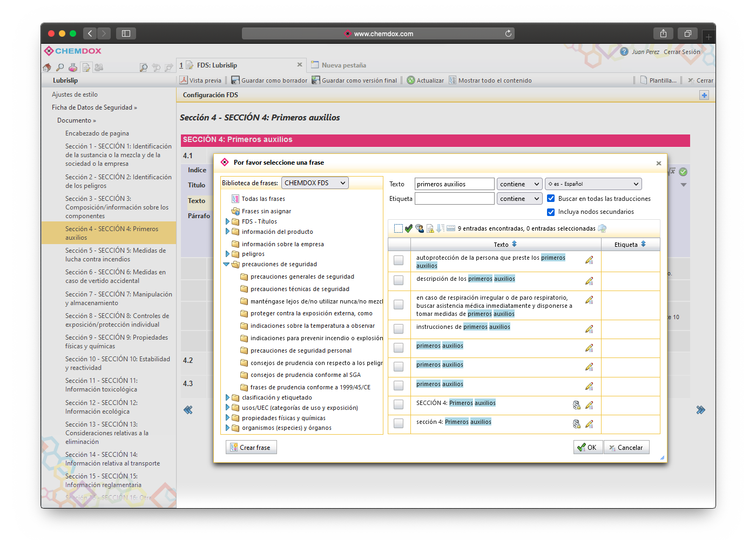Open the 'contiene' dropdown next to Etiqueta
Viewport: 756px width, 540px height.
pyautogui.click(x=519, y=199)
